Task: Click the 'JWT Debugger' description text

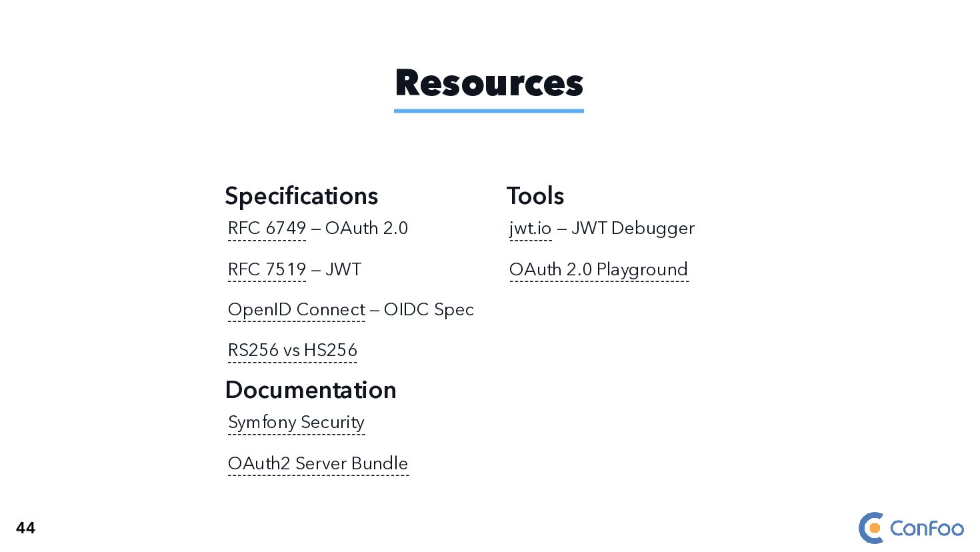Action: (x=633, y=229)
